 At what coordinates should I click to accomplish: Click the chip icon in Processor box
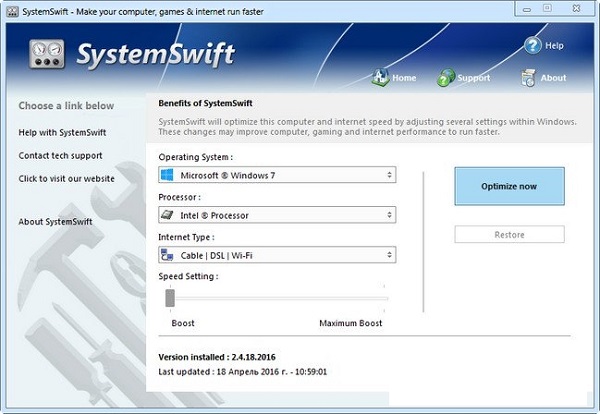click(167, 215)
